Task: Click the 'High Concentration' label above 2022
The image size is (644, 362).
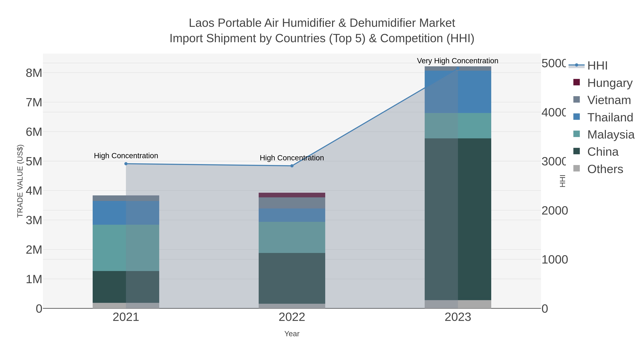Action: pos(292,158)
